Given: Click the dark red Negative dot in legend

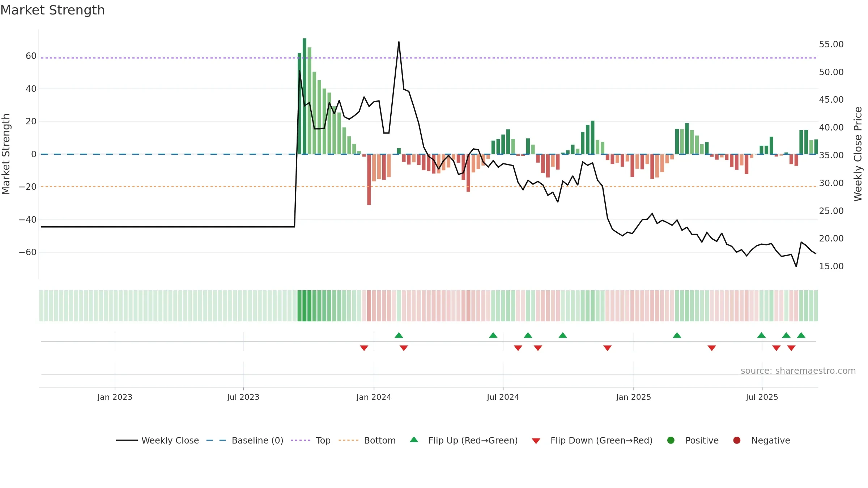Looking at the screenshot, I should 737,440.
